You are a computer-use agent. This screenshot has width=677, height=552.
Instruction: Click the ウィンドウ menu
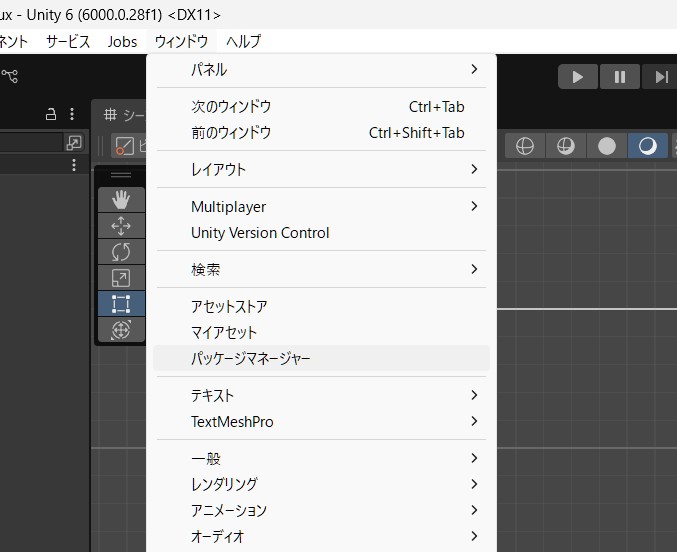click(x=181, y=41)
